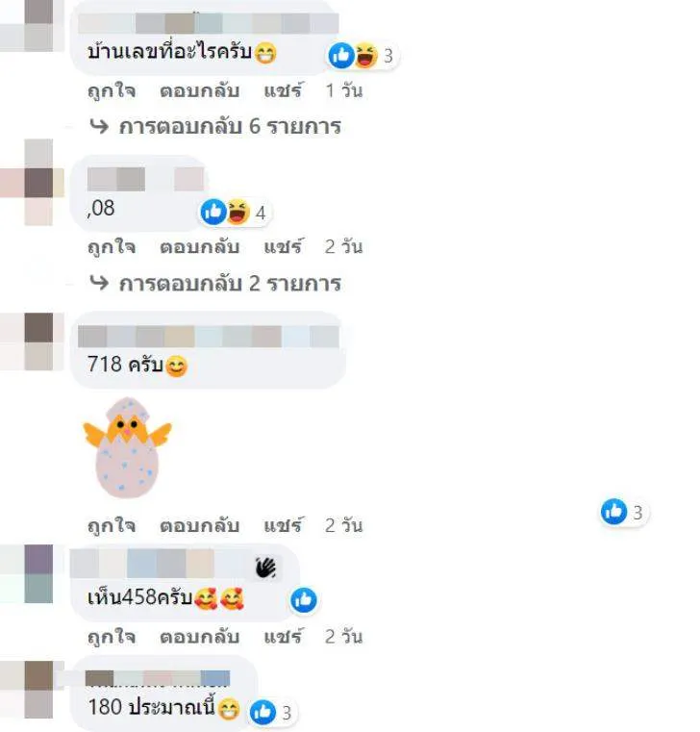Click ตอบกลับ under the house number comment
The height and width of the screenshot is (732, 700).
[199, 90]
